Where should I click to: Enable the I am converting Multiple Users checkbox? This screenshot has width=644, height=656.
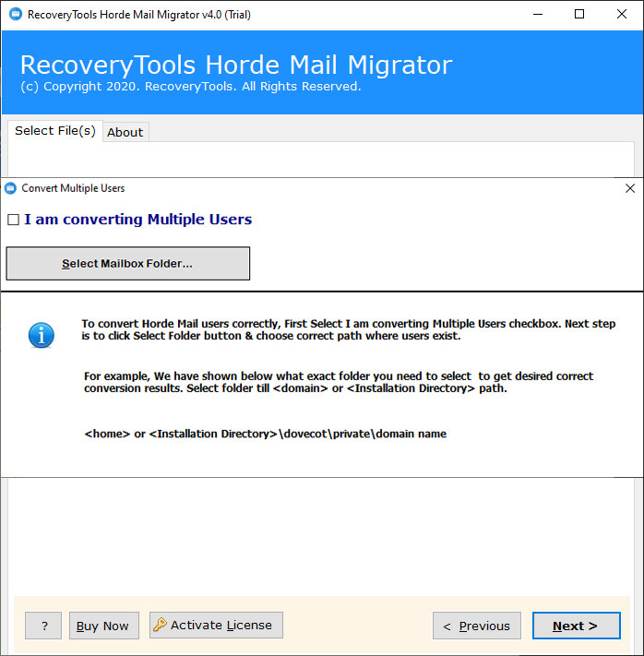tap(14, 220)
